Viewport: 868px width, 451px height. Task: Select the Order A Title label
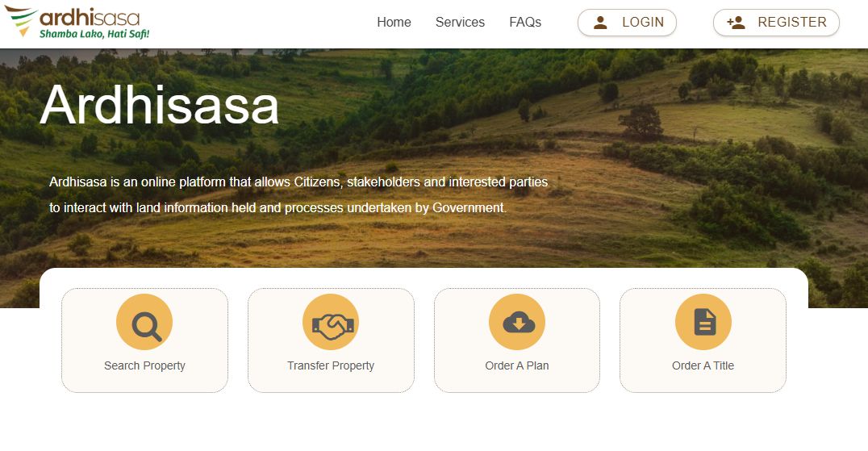tap(703, 365)
